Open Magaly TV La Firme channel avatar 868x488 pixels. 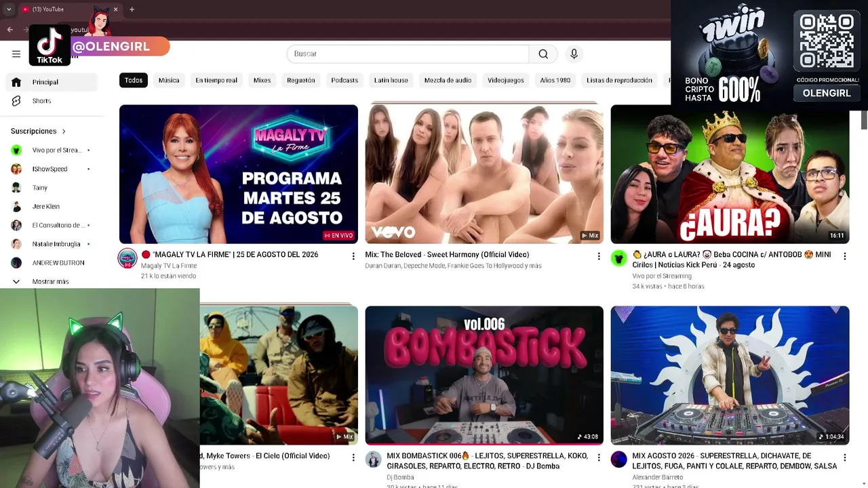(127, 258)
